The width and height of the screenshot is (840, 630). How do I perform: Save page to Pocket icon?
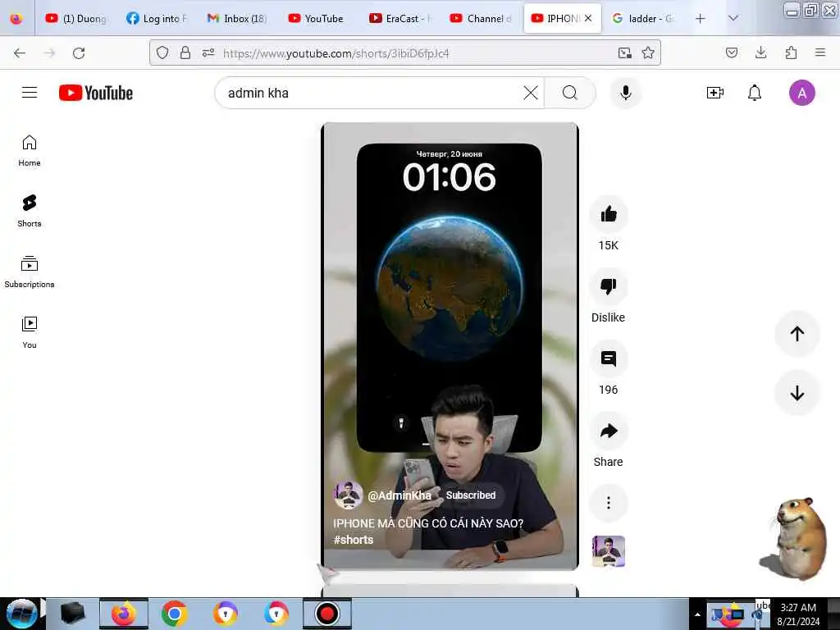tap(731, 52)
